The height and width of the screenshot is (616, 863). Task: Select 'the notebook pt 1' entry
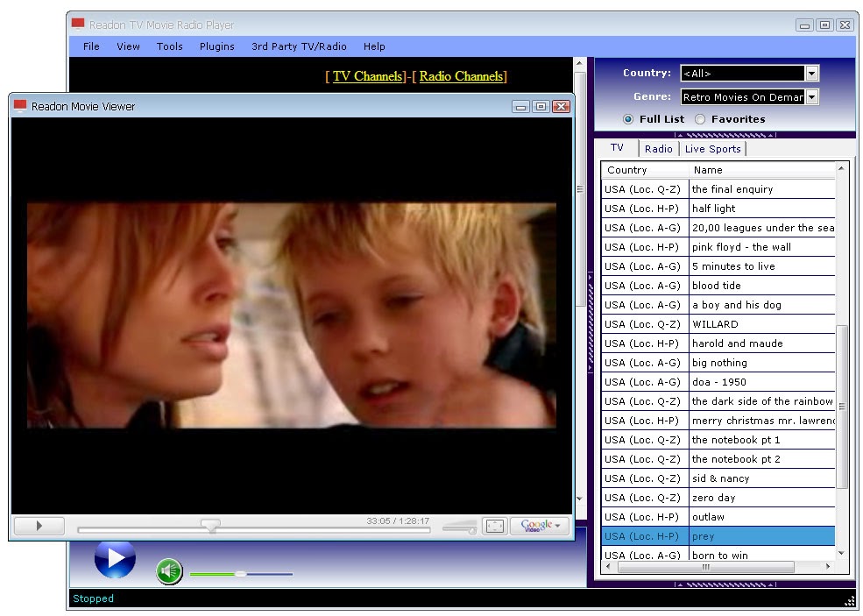click(x=718, y=440)
